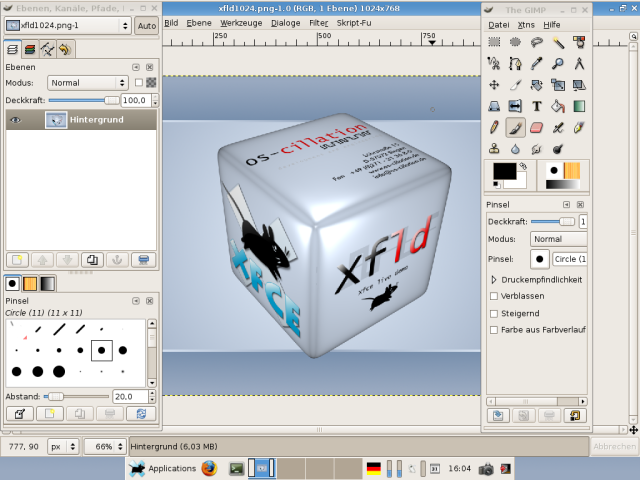
Task: Select the Text tool
Action: click(536, 106)
